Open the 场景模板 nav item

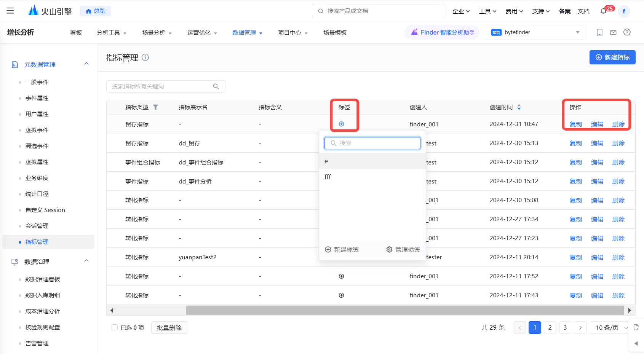tap(335, 33)
